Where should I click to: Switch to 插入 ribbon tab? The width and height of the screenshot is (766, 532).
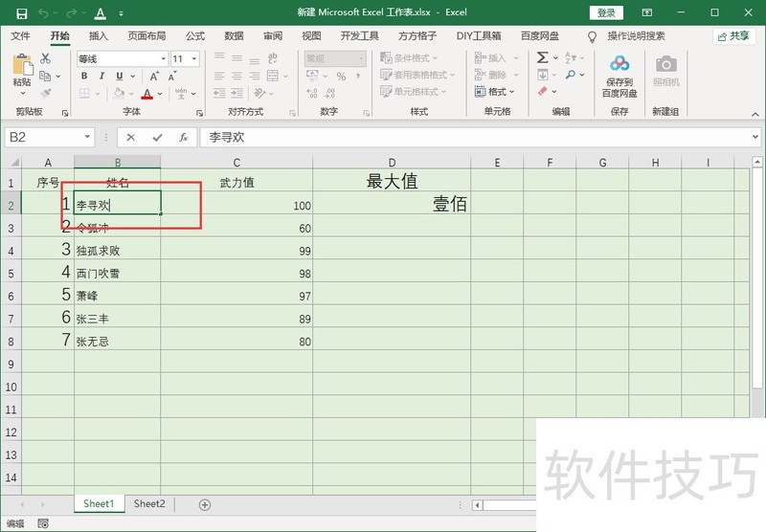click(99, 35)
